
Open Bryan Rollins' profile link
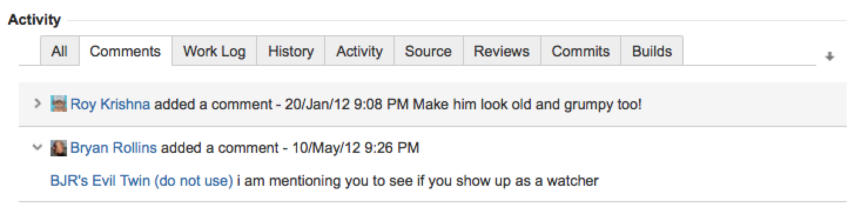coord(113,148)
